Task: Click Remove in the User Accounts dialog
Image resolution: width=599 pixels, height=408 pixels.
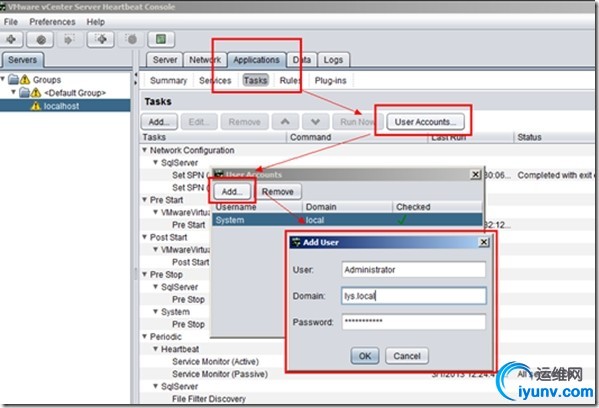Action: point(278,191)
